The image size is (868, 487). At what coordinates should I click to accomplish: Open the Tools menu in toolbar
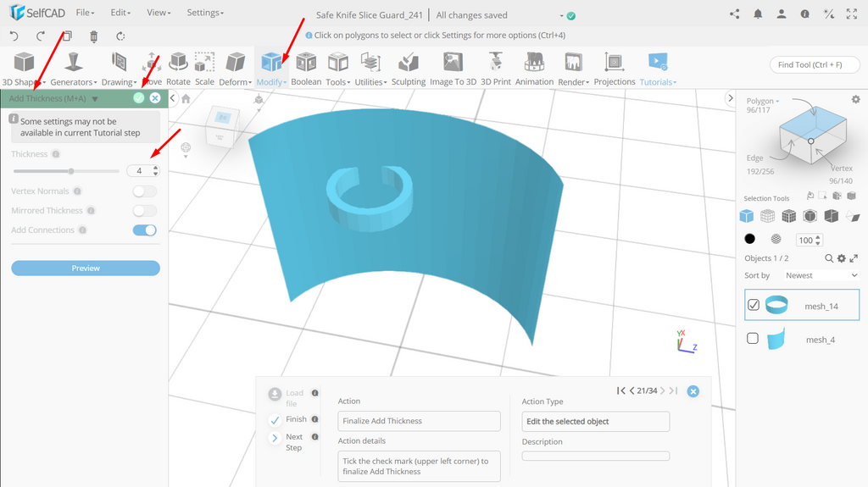(337, 69)
